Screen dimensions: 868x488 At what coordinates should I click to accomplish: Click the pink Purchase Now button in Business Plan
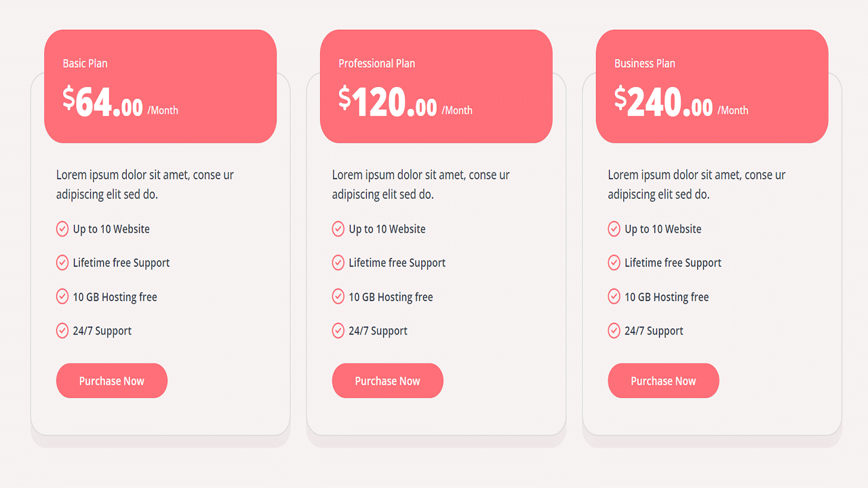[x=663, y=380]
